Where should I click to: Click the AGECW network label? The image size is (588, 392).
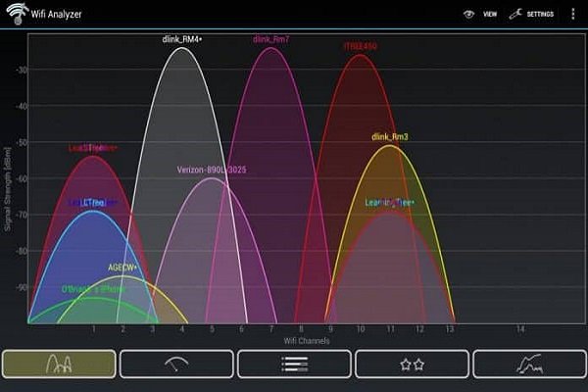[x=122, y=267]
